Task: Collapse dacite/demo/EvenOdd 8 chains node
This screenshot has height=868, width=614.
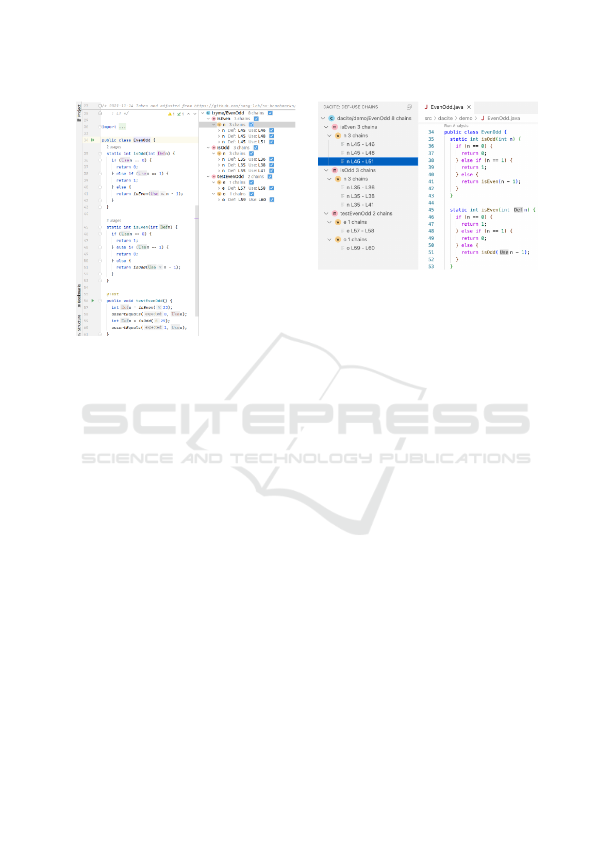Action: coord(323,118)
